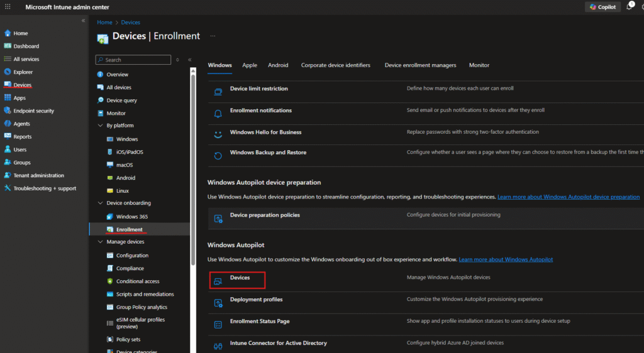The width and height of the screenshot is (644, 353).
Task: Click the Copilot button in header
Action: pyautogui.click(x=602, y=7)
